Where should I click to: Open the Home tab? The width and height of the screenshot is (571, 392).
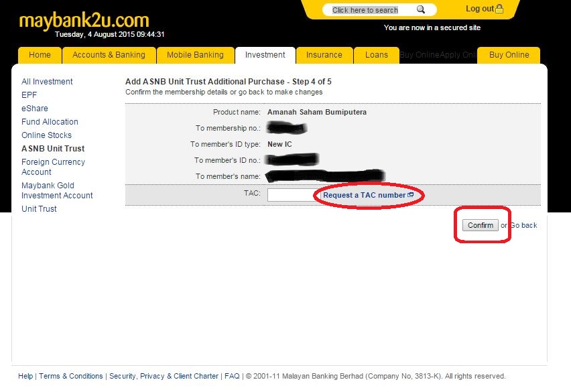pyautogui.click(x=40, y=55)
